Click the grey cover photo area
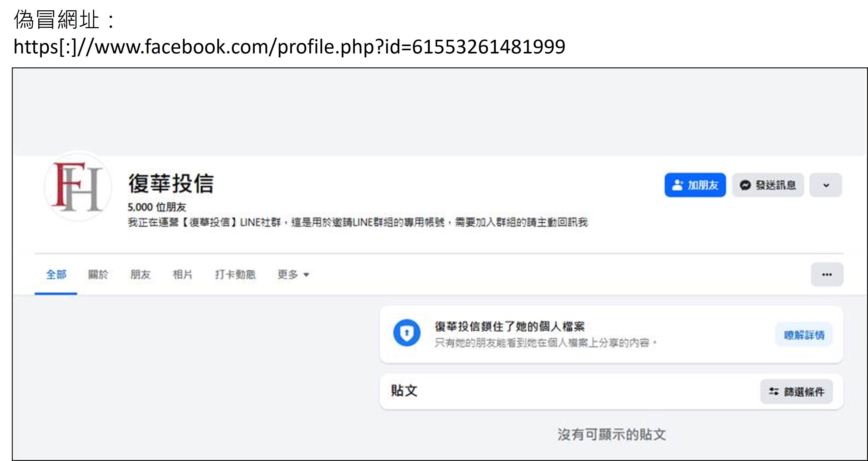The width and height of the screenshot is (868, 461). [x=440, y=112]
